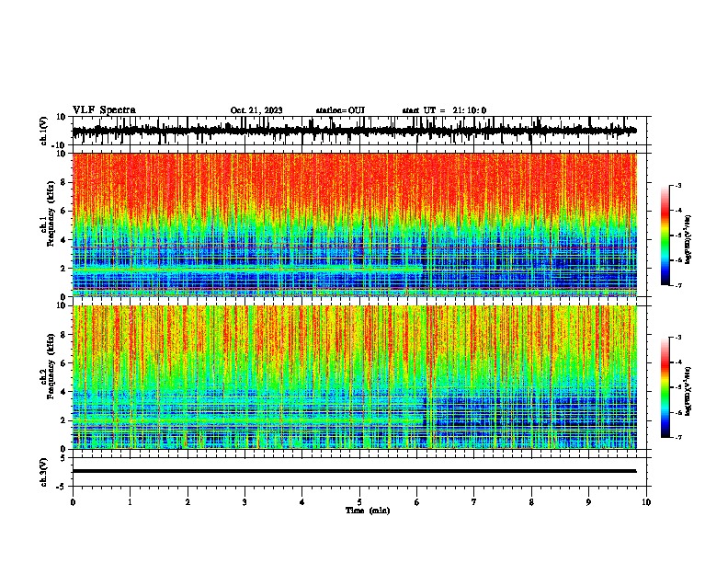The image size is (728, 563).
Task: Click the ch.3 flat voltage trace
Action: tap(354, 471)
